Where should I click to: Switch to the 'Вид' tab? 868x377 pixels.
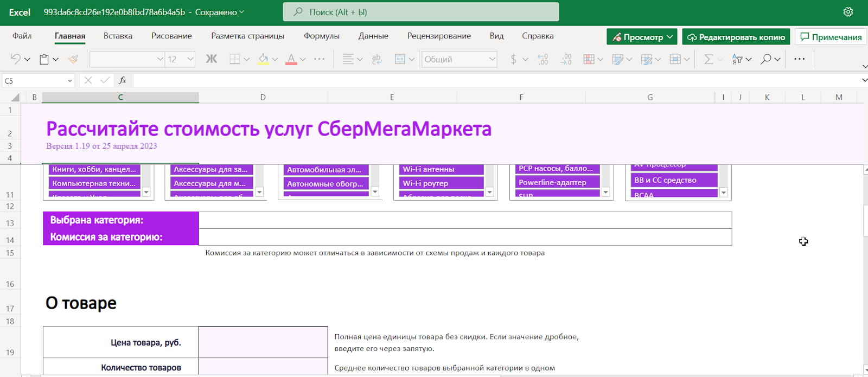[x=496, y=36]
